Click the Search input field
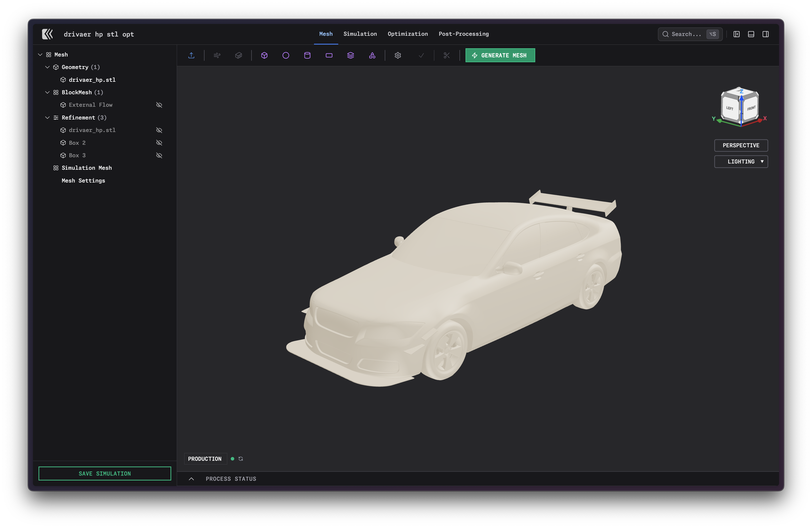Screen dimensions: 812x528 686,34
